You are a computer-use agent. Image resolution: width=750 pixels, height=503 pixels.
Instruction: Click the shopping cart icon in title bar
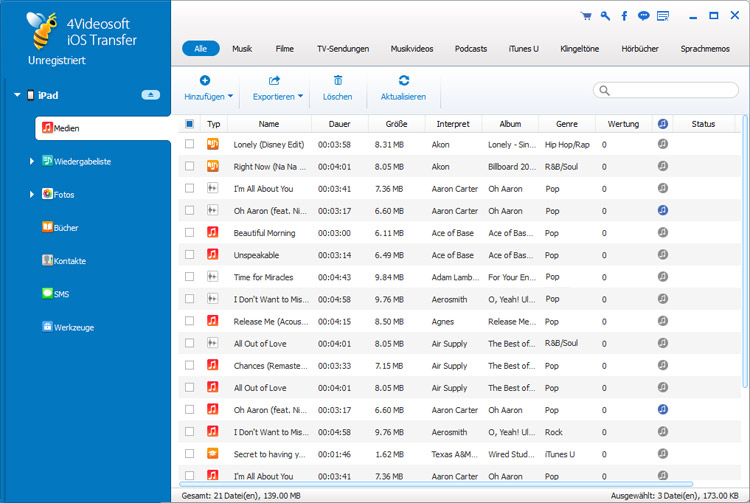(586, 16)
